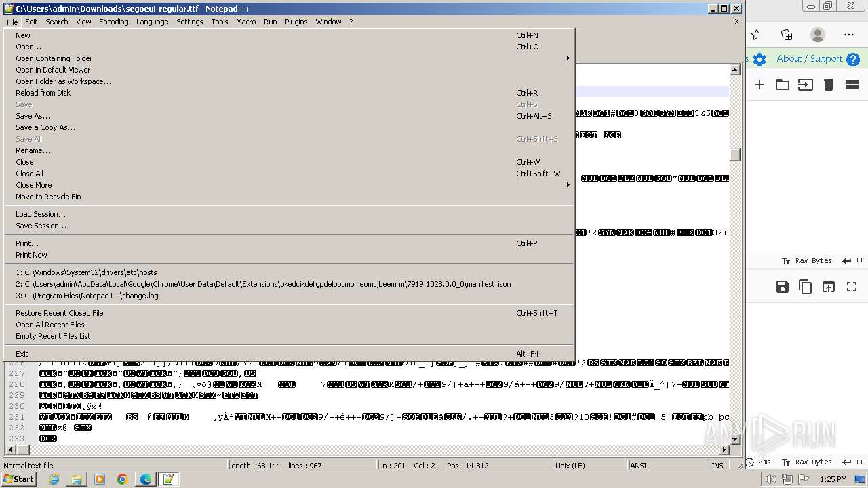Viewport: 868px width, 488px height.
Task: Select Move to Recycle Bin
Action: [290, 197]
